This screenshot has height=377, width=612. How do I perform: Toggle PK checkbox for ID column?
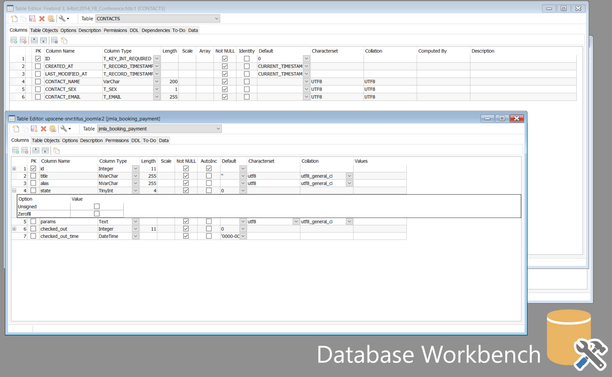click(x=38, y=59)
